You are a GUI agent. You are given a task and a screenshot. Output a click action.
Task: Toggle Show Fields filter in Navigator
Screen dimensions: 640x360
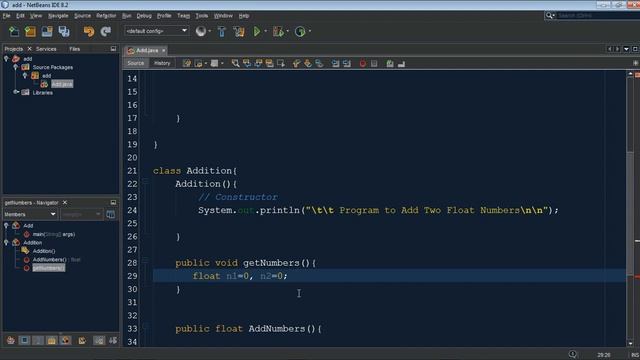point(24,340)
